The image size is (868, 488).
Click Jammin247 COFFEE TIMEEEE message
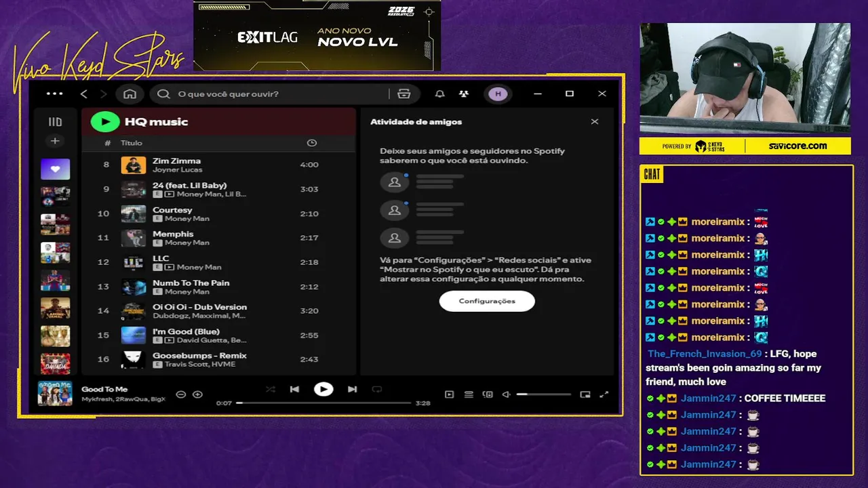tap(785, 399)
